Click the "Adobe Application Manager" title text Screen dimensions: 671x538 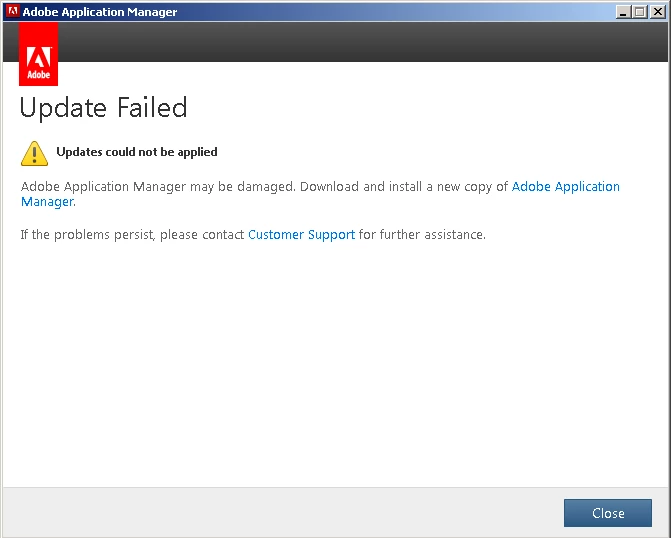[100, 12]
